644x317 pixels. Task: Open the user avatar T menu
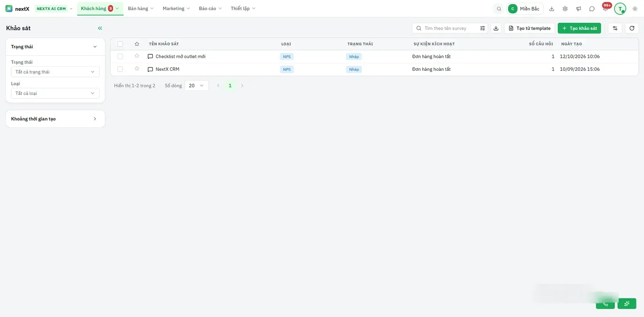point(620,8)
